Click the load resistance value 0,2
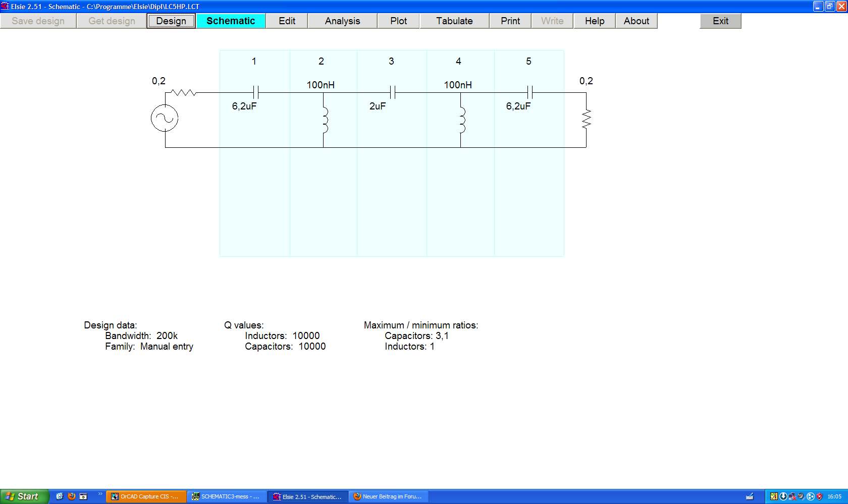Screen dimensions: 848x504 (x=586, y=81)
